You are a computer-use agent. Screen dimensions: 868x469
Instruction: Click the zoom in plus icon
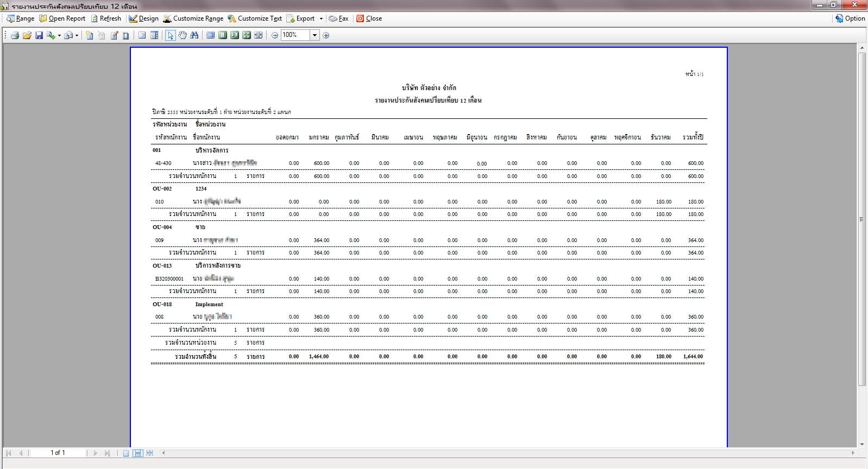pyautogui.click(x=326, y=35)
